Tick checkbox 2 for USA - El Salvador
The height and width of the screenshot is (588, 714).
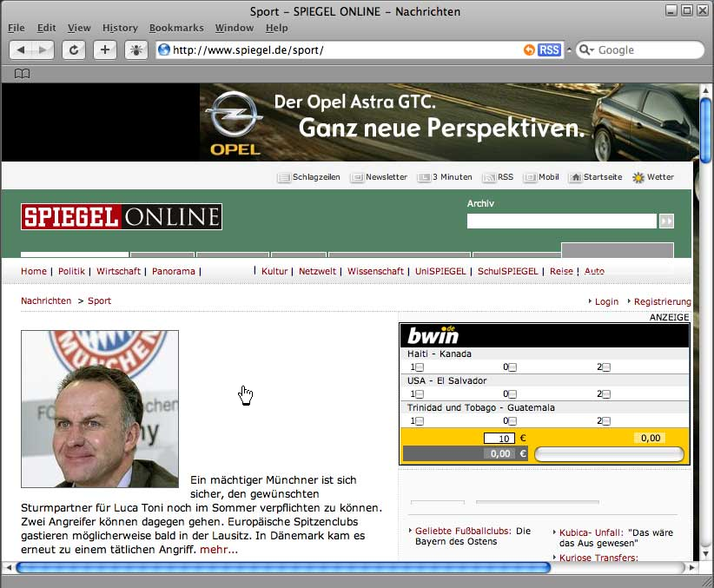(606, 394)
